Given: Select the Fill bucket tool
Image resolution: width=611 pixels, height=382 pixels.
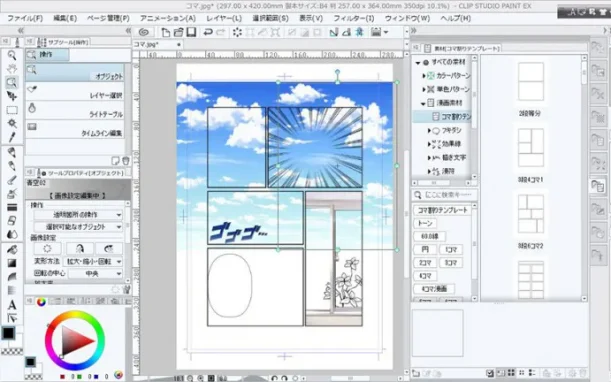Looking at the screenshot, I should pos(12,249).
